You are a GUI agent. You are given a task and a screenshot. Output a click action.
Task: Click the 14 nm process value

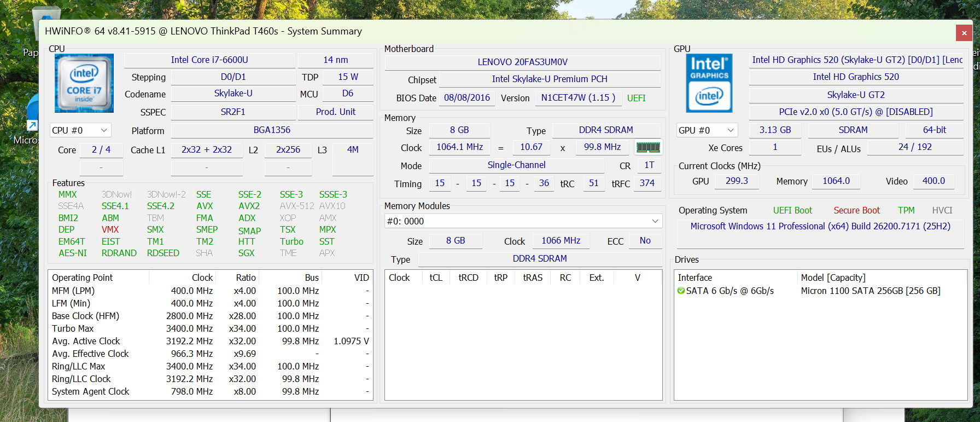tap(336, 60)
